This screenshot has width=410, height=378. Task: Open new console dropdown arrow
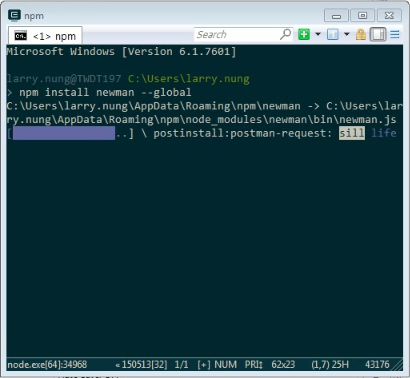pyautogui.click(x=318, y=34)
